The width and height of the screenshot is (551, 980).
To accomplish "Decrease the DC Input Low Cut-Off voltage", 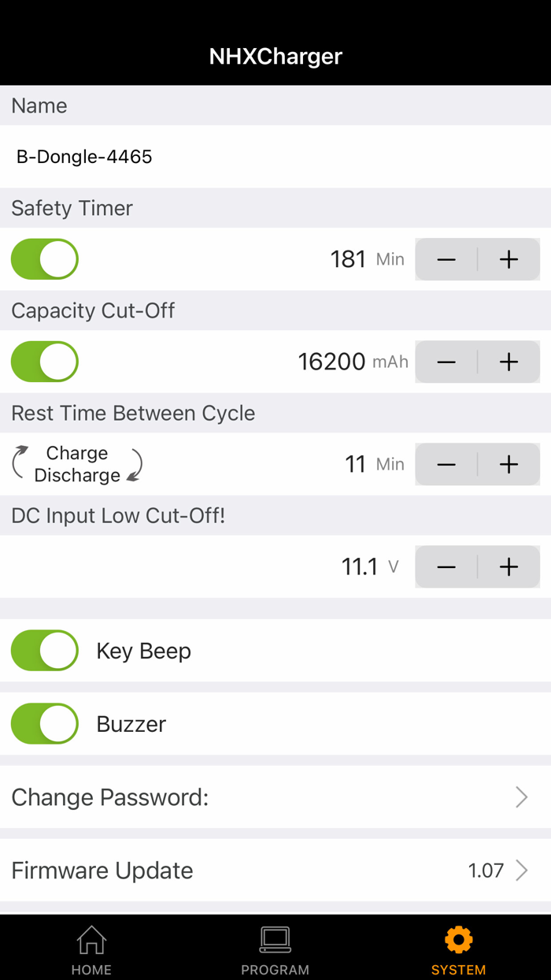I will pyautogui.click(x=446, y=566).
